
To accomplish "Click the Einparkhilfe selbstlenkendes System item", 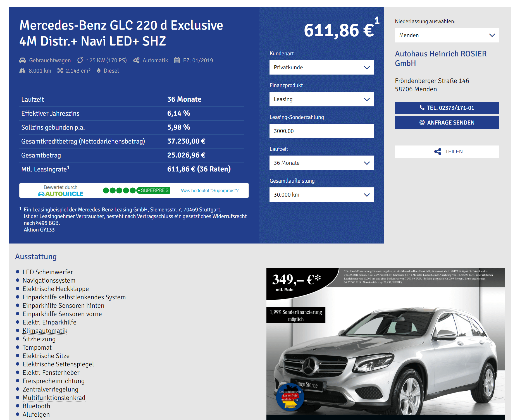I will pos(74,297).
